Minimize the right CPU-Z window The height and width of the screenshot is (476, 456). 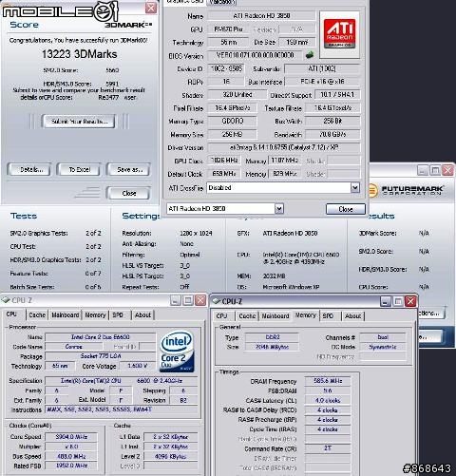[386, 301]
